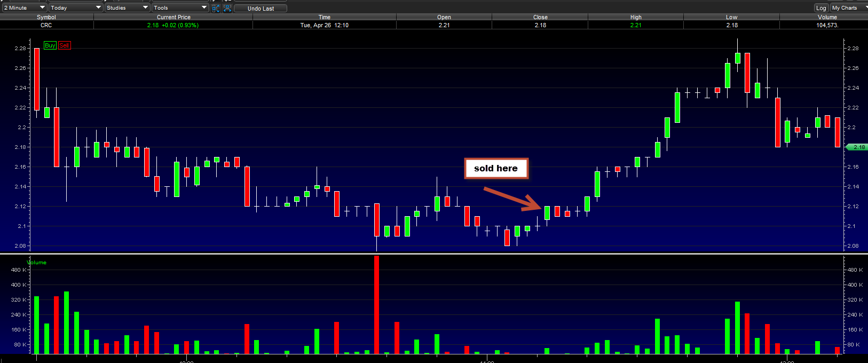Click the horizontal scale adjust icon
The height and width of the screenshot is (363, 868).
click(227, 8)
